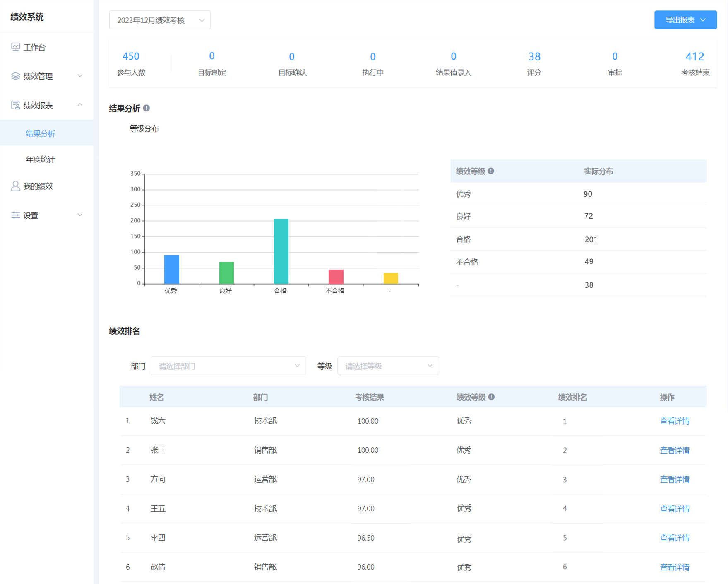Click the 绩效管理 layers icon
This screenshot has width=728, height=584.
tap(15, 76)
